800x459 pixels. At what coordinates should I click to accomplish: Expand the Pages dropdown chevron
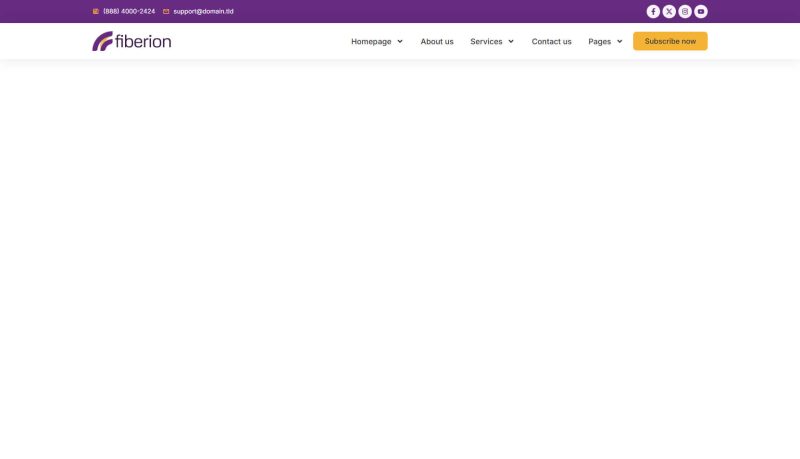[620, 42]
